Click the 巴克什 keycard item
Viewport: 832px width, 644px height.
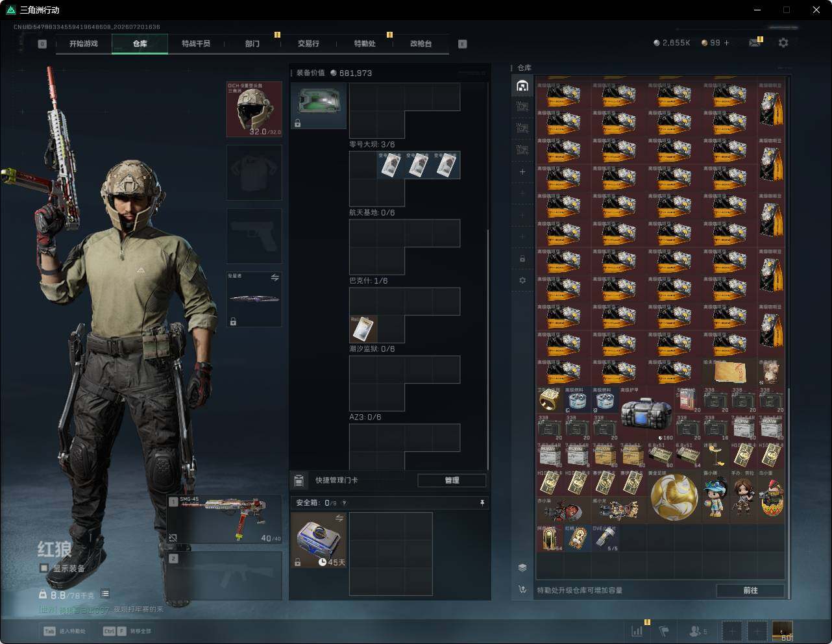point(363,329)
